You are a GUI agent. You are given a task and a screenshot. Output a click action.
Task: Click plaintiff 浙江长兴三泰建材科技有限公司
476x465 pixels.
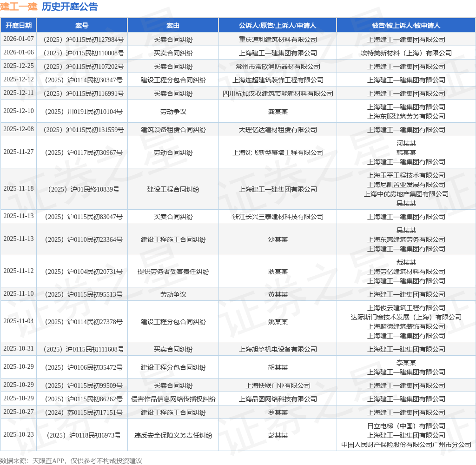pos(278,217)
